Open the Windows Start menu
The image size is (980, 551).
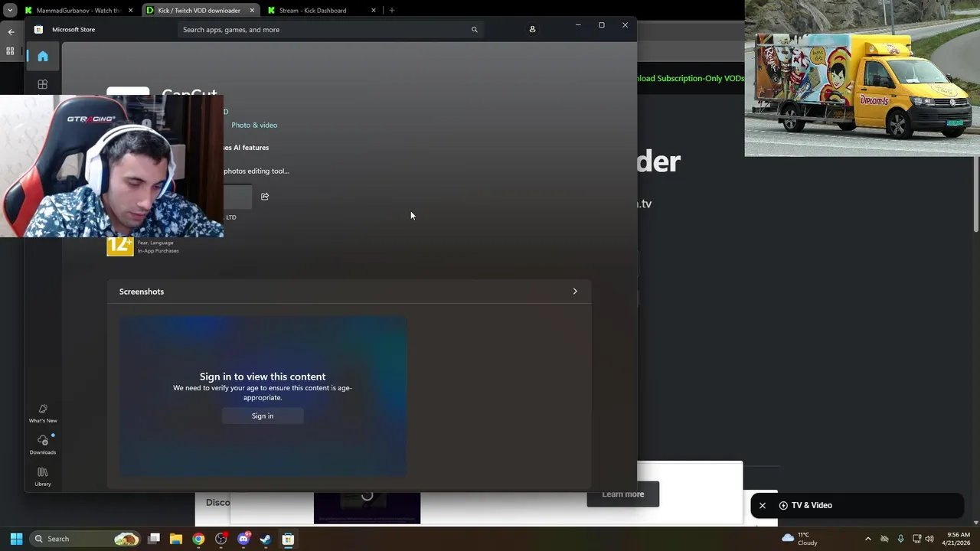[x=16, y=539]
